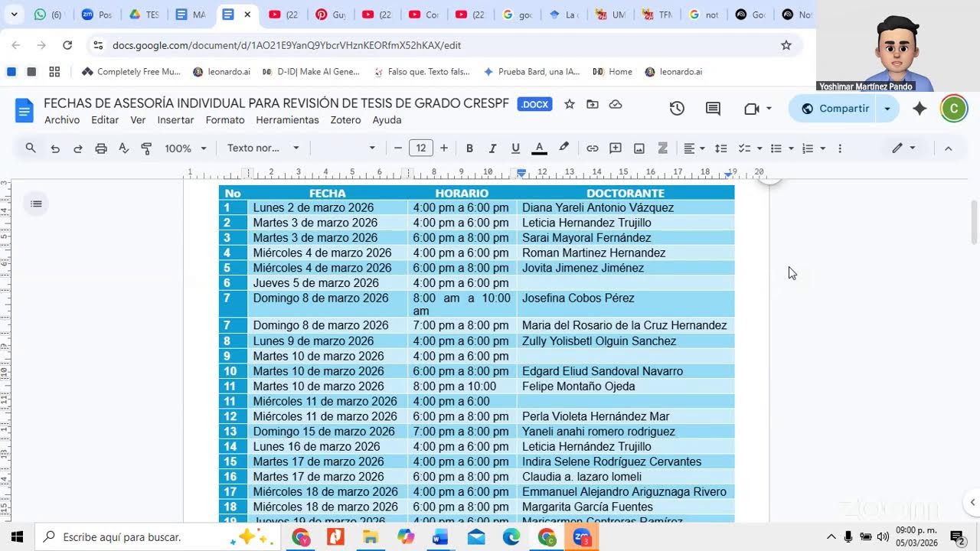The width and height of the screenshot is (980, 551).
Task: Reload the browser page
Action: [x=67, y=45]
